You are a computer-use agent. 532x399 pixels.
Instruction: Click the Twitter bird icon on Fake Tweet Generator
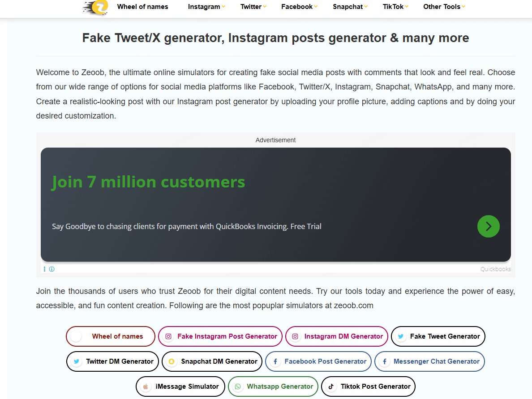(401, 336)
